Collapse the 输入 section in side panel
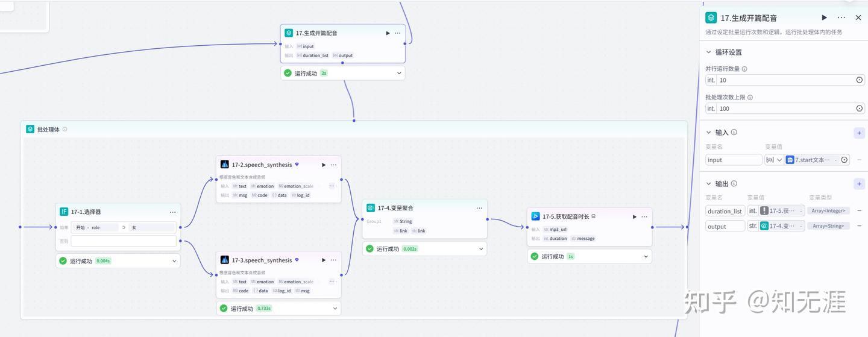Viewport: 868px width, 337px height. pyautogui.click(x=709, y=133)
